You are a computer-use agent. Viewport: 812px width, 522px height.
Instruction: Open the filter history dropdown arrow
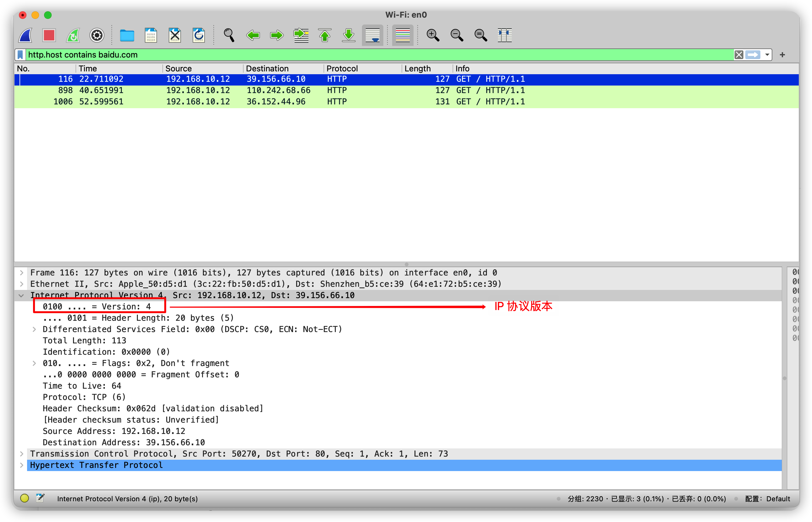pyautogui.click(x=767, y=55)
